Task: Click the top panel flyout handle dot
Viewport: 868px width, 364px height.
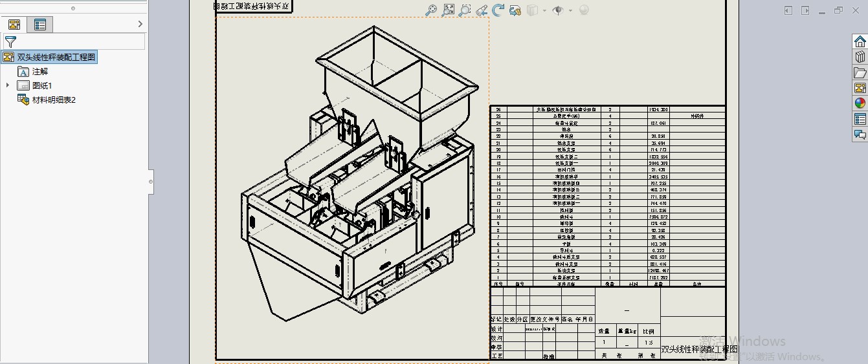Action: click(72, 8)
